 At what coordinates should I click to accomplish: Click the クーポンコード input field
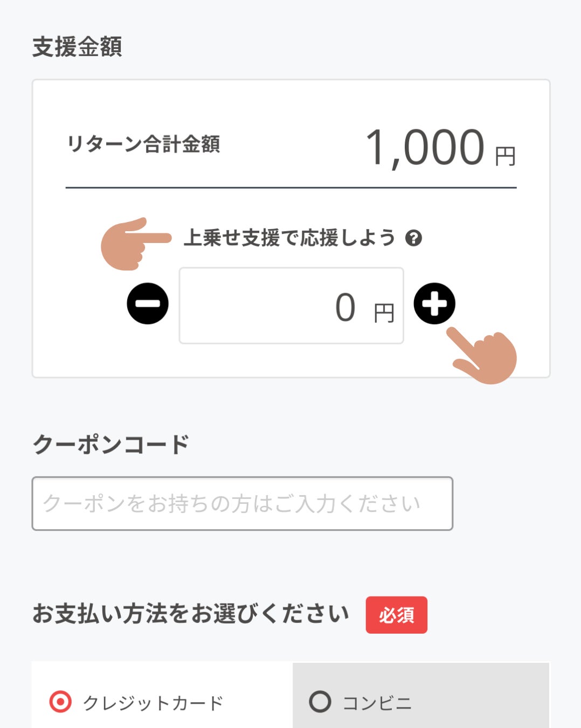click(x=242, y=503)
